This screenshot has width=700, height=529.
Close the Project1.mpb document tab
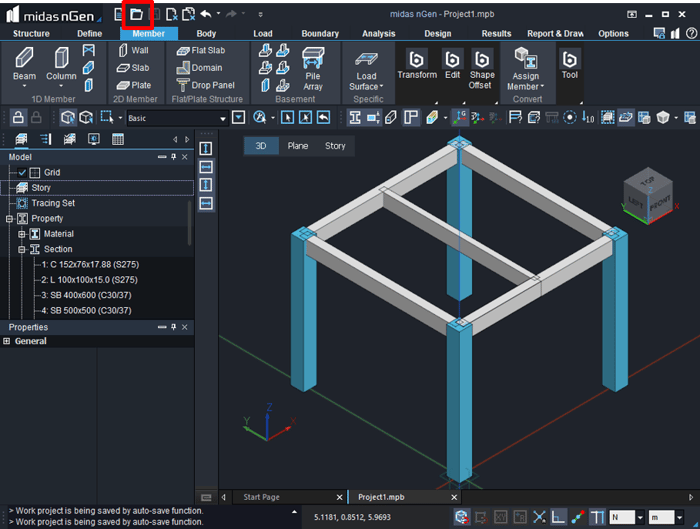click(454, 497)
